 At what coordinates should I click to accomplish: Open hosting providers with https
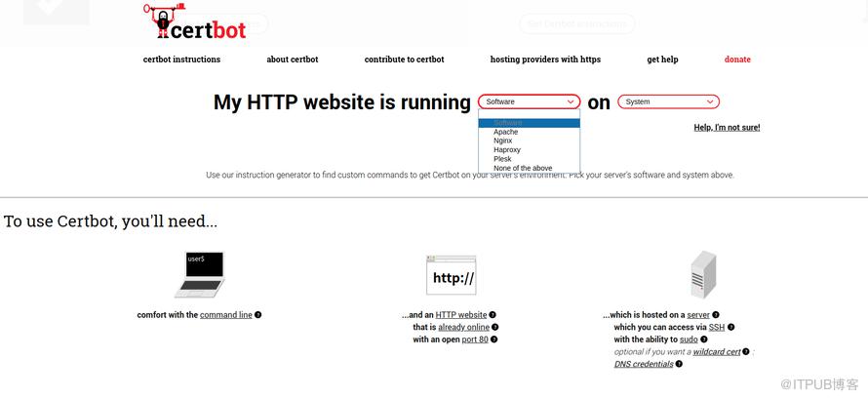tap(545, 60)
